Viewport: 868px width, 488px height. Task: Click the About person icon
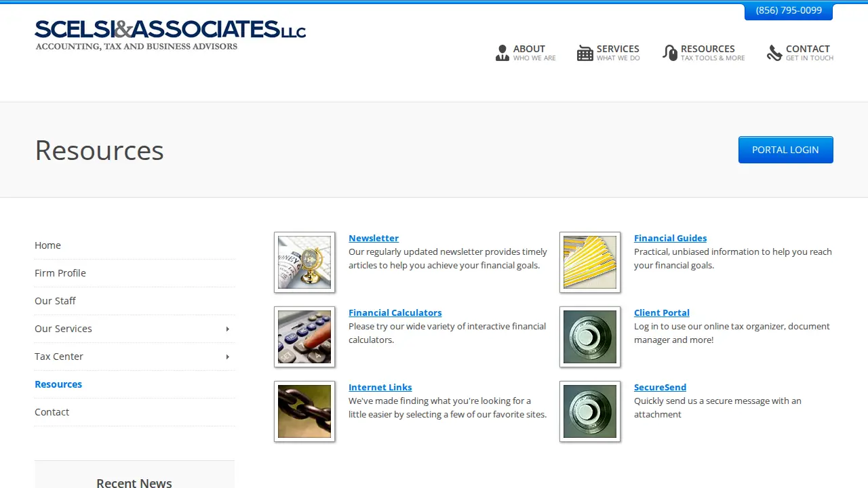coord(502,53)
